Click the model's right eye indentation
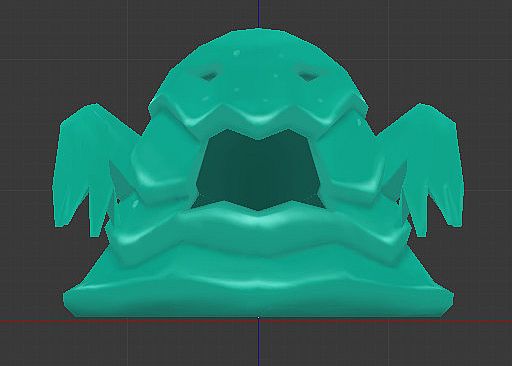The image size is (512, 366). pyautogui.click(x=308, y=76)
